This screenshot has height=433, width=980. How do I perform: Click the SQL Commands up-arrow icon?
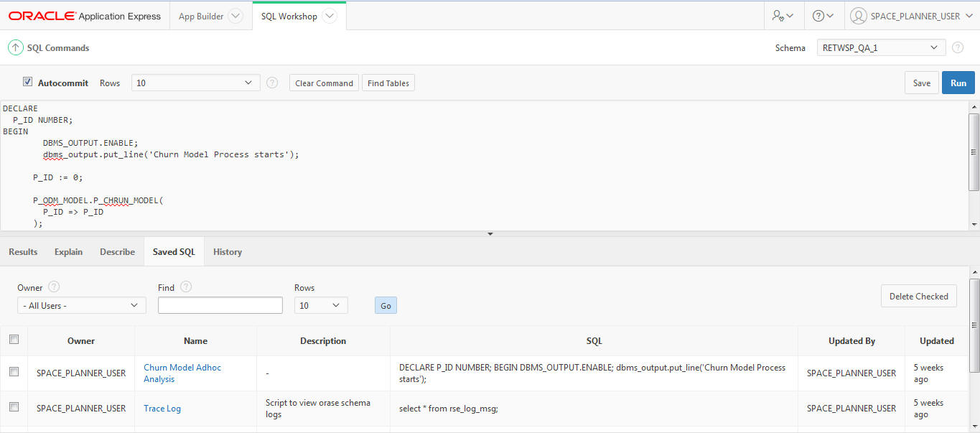click(15, 47)
